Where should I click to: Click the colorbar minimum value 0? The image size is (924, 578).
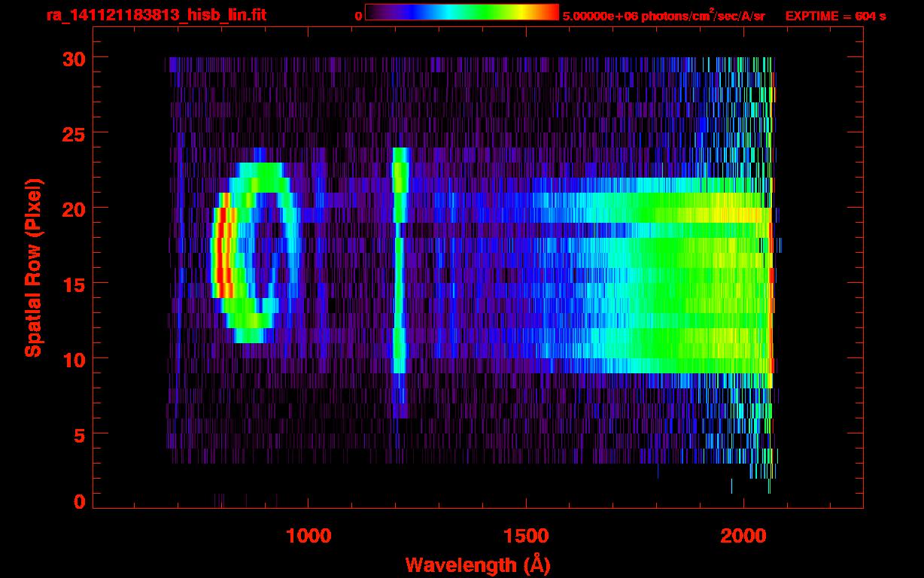[359, 16]
